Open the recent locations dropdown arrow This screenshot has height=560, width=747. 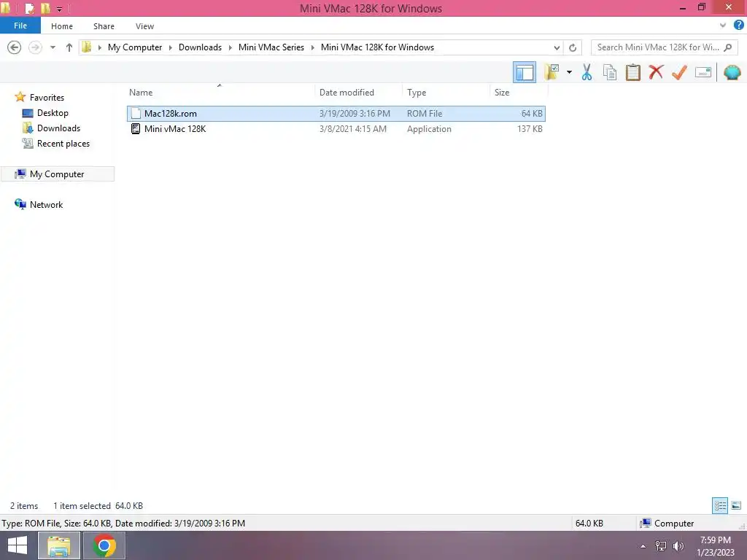click(x=53, y=47)
